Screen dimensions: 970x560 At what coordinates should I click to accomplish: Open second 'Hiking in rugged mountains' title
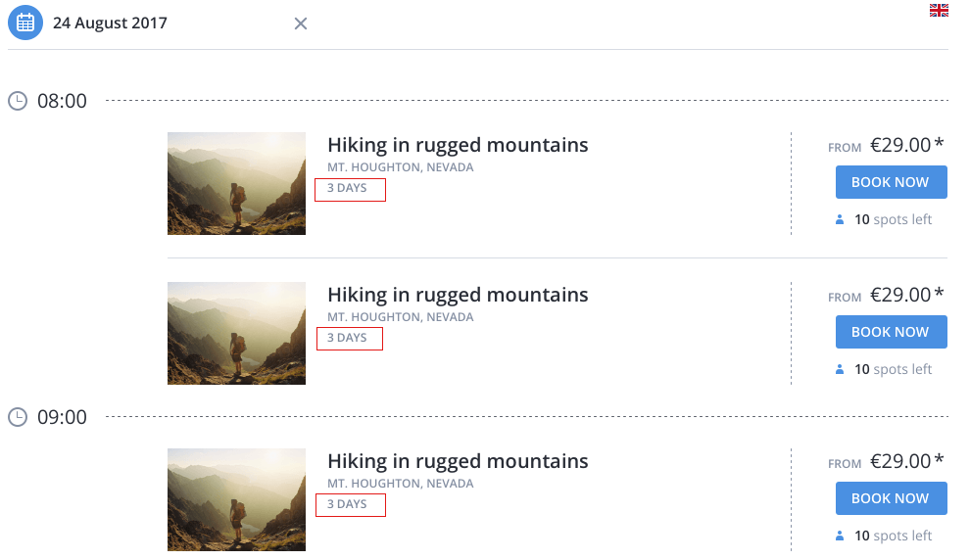458,295
